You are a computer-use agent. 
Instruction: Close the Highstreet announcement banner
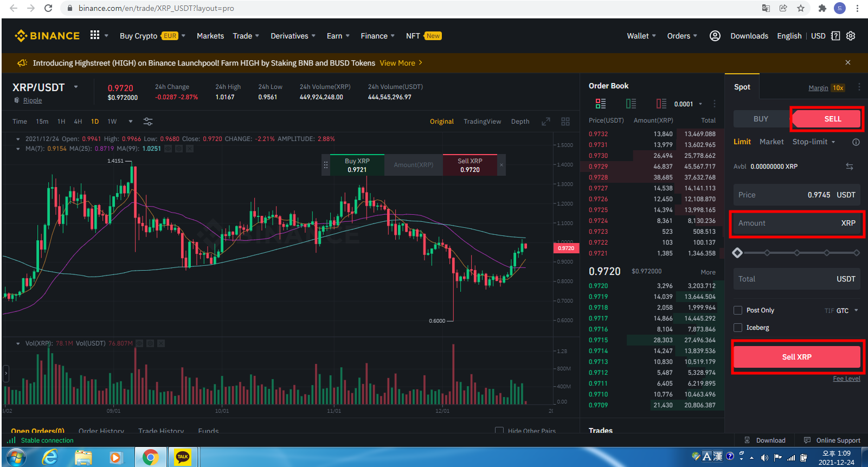click(x=848, y=63)
